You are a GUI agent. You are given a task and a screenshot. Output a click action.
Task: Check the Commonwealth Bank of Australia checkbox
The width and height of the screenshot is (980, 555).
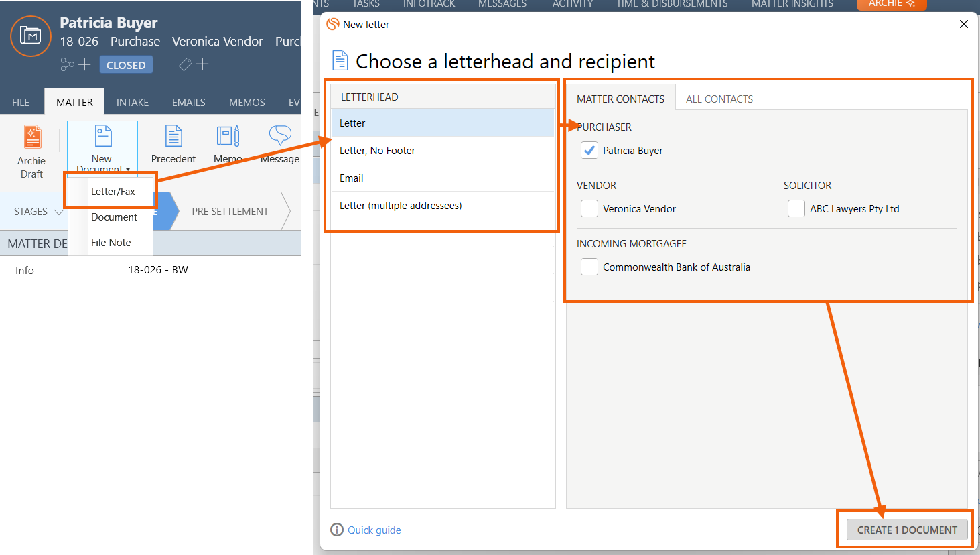click(x=589, y=267)
